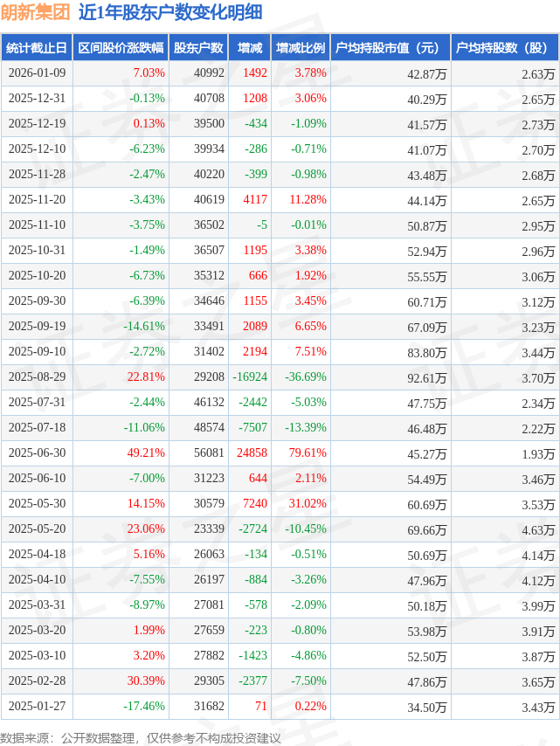Click the 户均持股数（股） column header
The image size is (560, 746).
(505, 49)
